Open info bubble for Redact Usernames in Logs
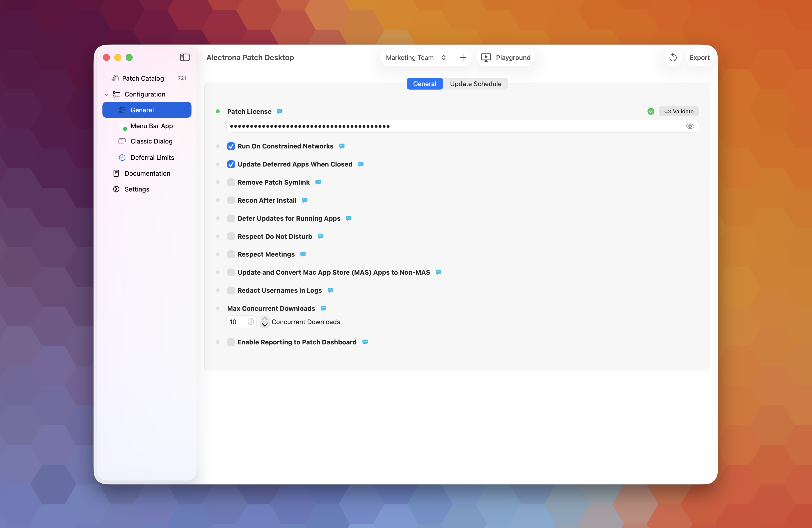The width and height of the screenshot is (812, 528). [x=330, y=290]
